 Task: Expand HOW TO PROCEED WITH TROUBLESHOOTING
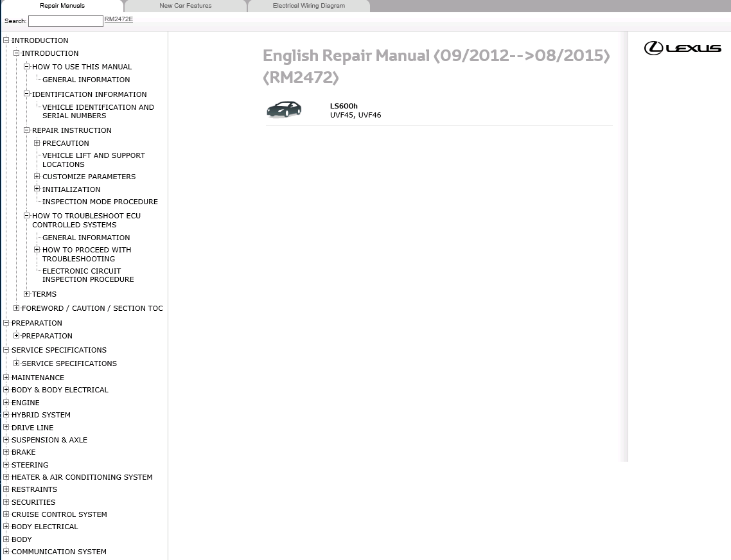tap(37, 249)
